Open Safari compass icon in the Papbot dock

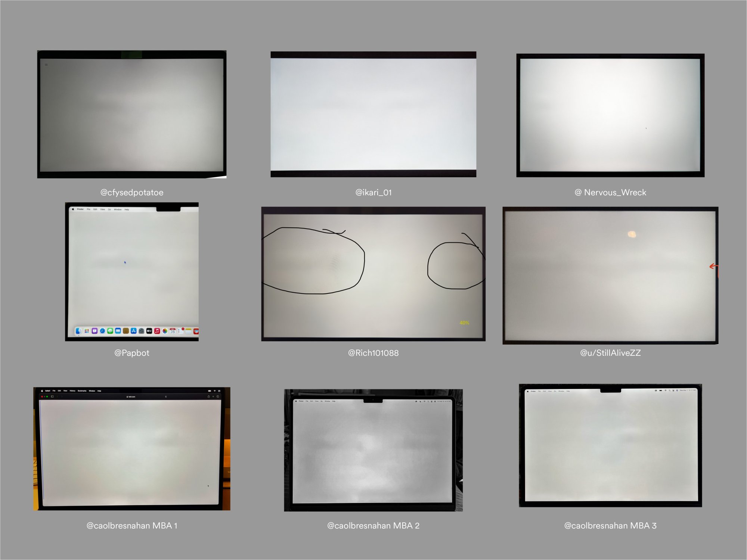pyautogui.click(x=102, y=331)
